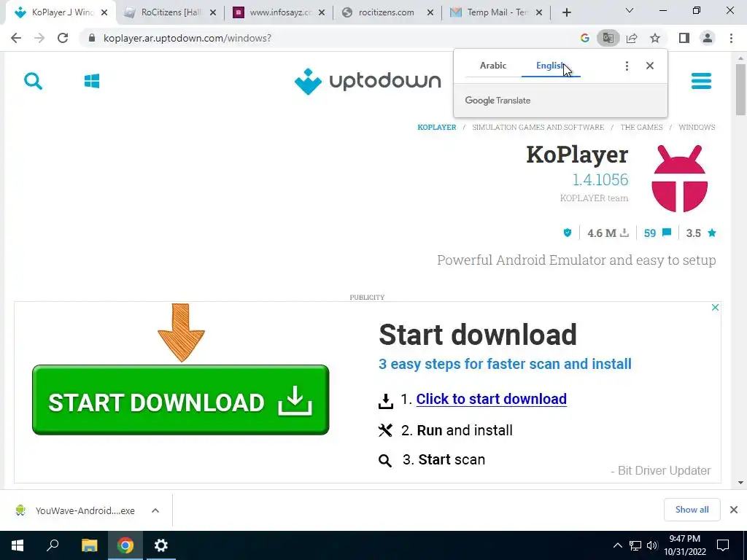Reload the current page
747x560 pixels.
coord(63,38)
